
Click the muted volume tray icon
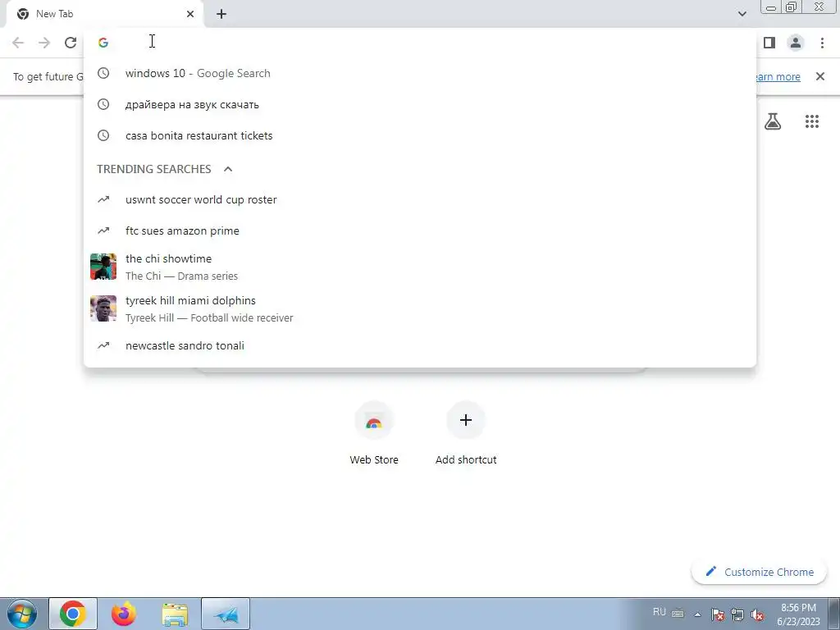coord(757,614)
